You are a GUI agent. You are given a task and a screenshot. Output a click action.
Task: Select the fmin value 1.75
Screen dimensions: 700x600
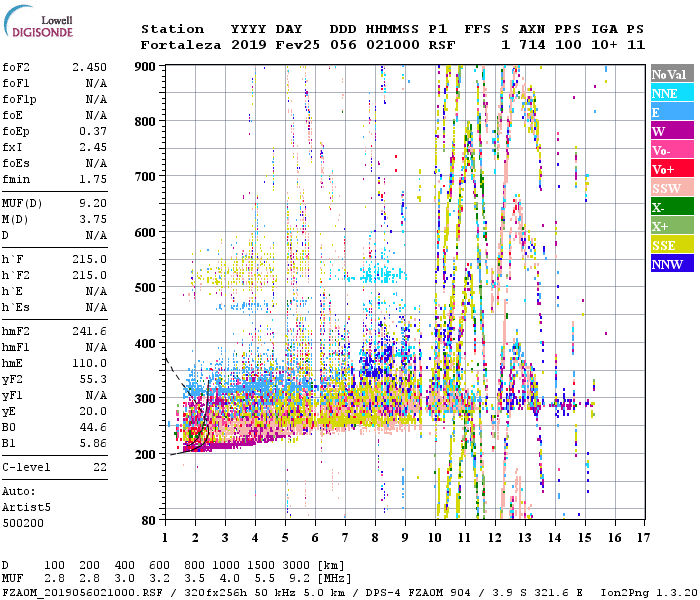point(93,179)
